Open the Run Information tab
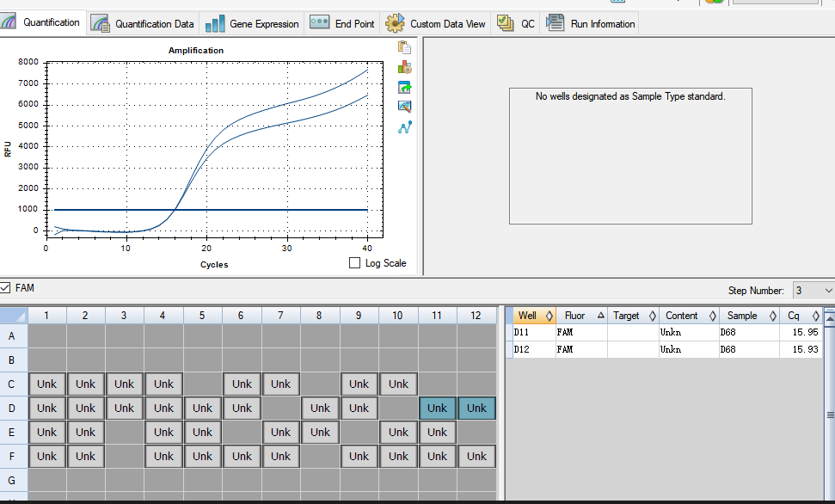This screenshot has height=504, width=835. 590,23
